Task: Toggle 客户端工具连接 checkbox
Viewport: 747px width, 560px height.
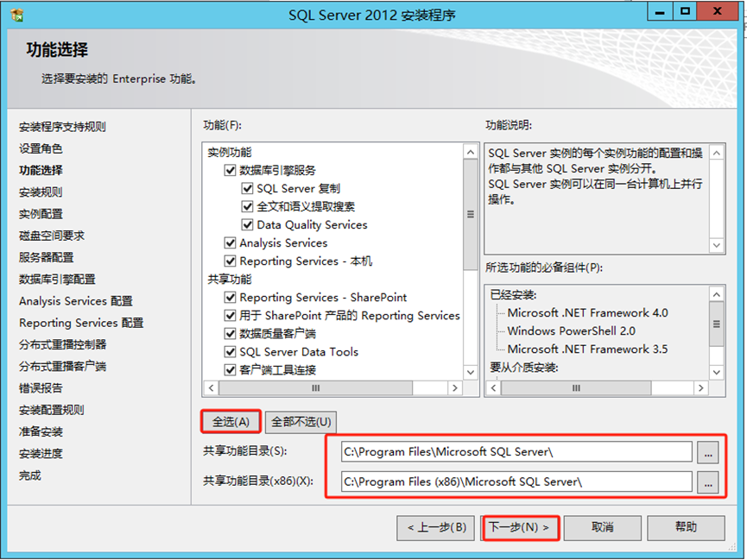Action: 230,370
